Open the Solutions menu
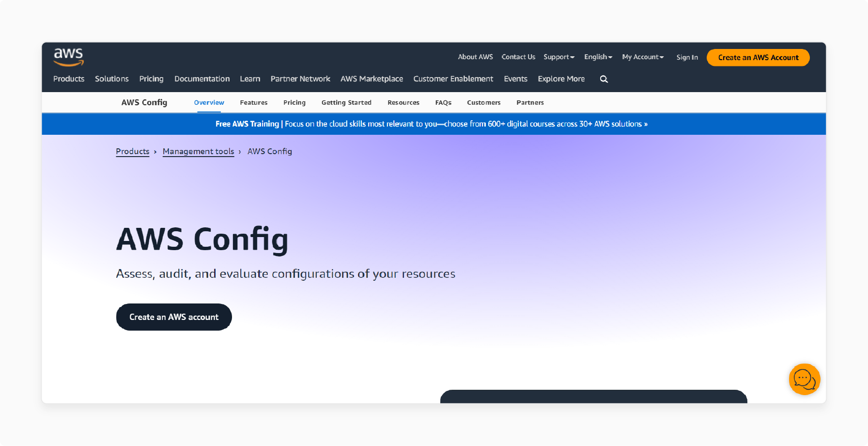Image resolution: width=868 pixels, height=446 pixels. coord(112,79)
